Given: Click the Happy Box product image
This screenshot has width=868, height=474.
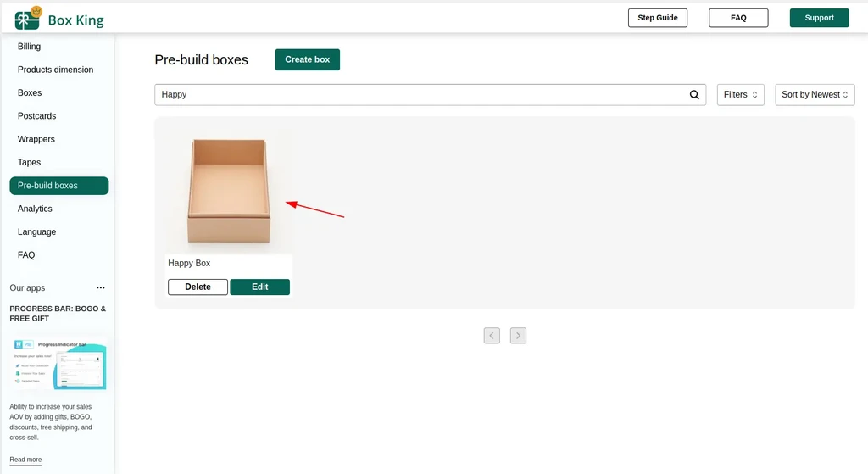Looking at the screenshot, I should click(x=229, y=191).
